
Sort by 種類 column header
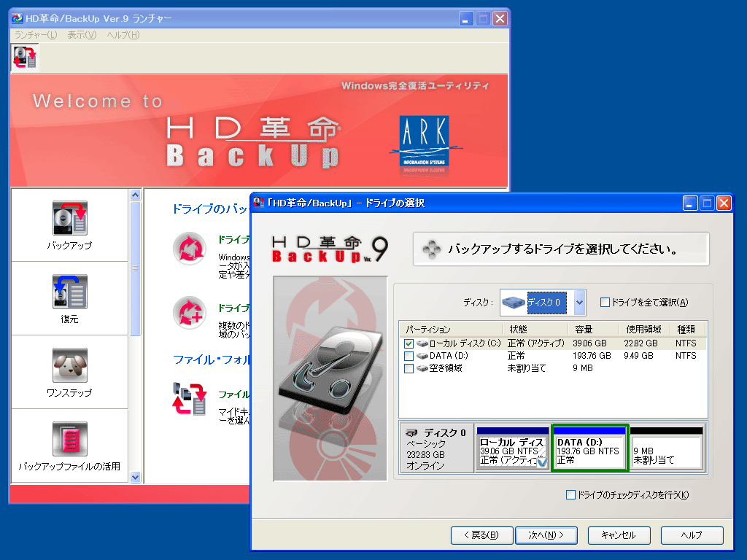click(687, 329)
